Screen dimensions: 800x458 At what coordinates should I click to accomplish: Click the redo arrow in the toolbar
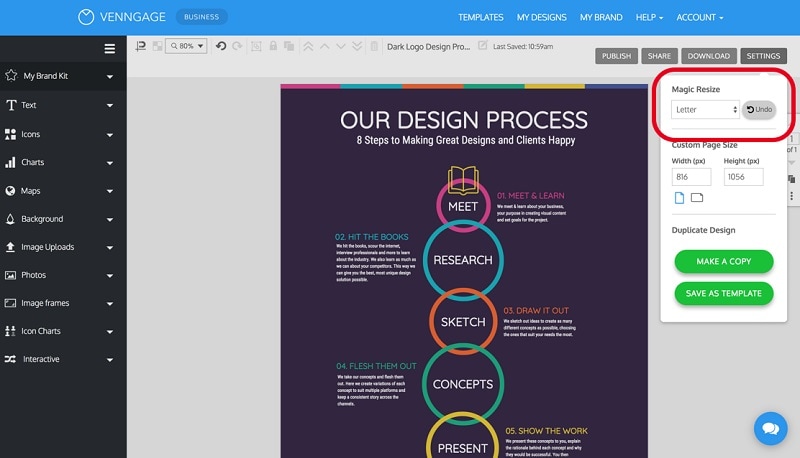coord(237,46)
